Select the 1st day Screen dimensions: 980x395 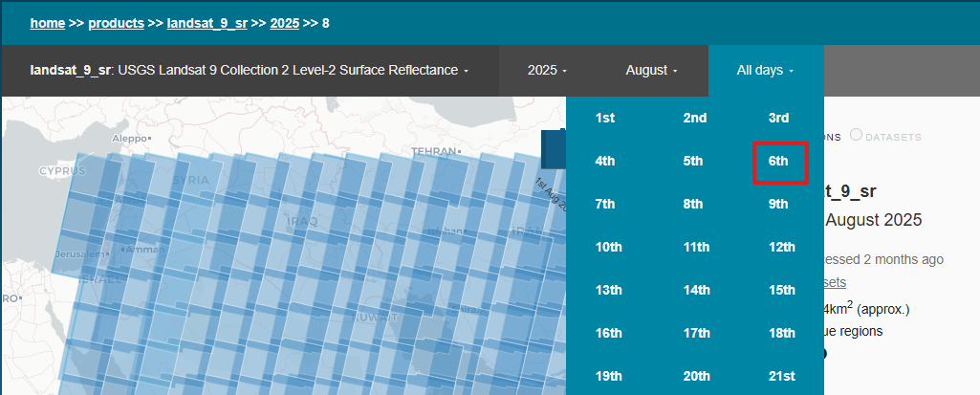(605, 119)
